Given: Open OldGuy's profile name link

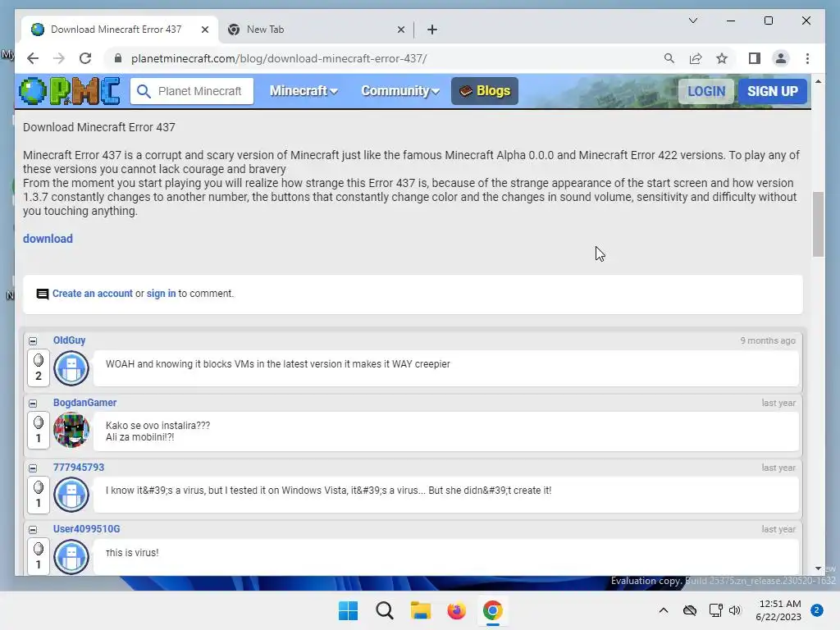Looking at the screenshot, I should [x=69, y=340].
